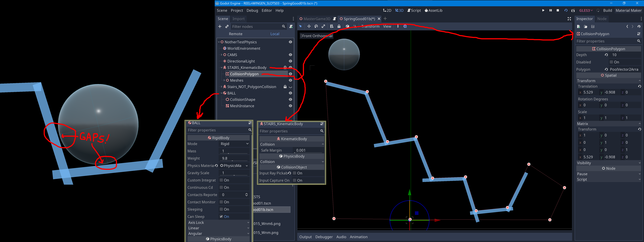Expand the CAMS tree node

(x=221, y=55)
